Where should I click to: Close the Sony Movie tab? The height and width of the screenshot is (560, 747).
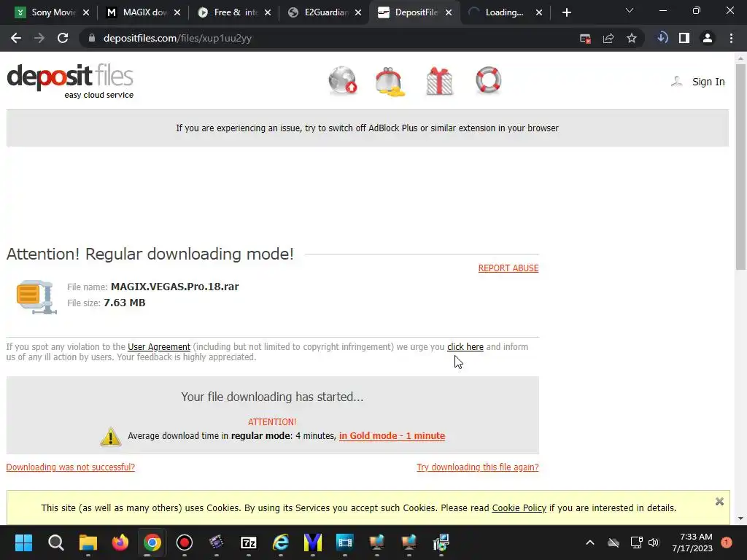86,12
